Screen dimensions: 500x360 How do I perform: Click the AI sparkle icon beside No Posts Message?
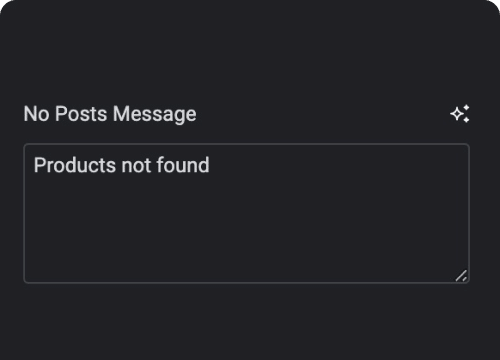(460, 114)
